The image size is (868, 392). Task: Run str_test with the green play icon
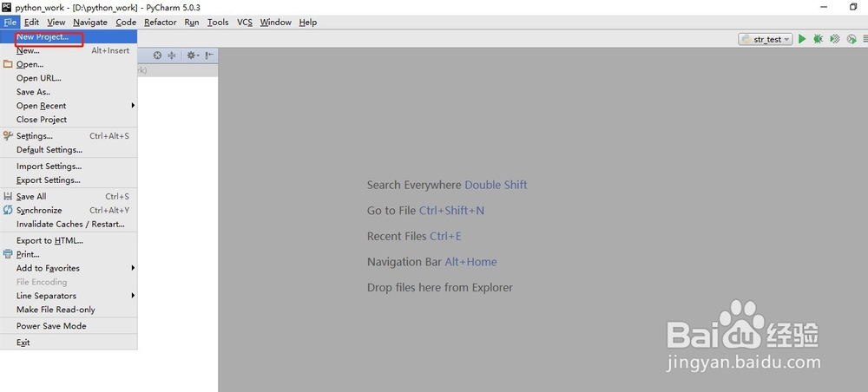(801, 39)
